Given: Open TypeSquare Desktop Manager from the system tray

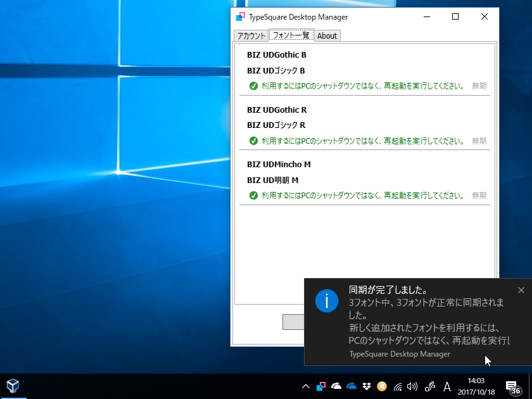Looking at the screenshot, I should tap(320, 385).
